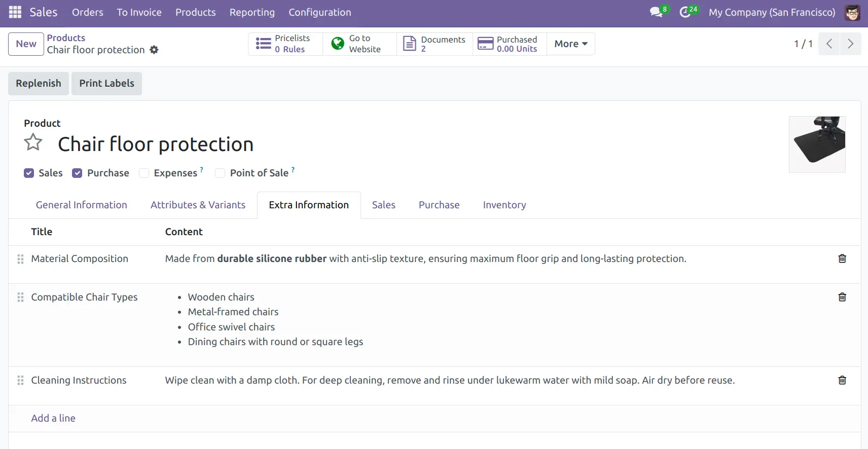Open the activities clock icon
Screen dimensions: 868x449
pyautogui.click(x=685, y=12)
